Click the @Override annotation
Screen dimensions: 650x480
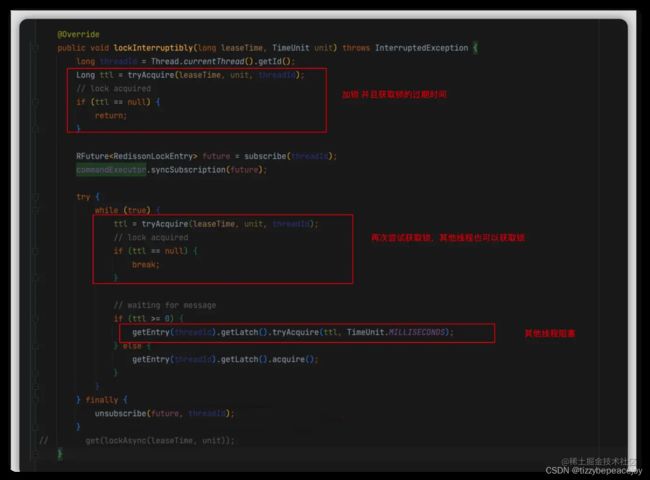[78, 34]
